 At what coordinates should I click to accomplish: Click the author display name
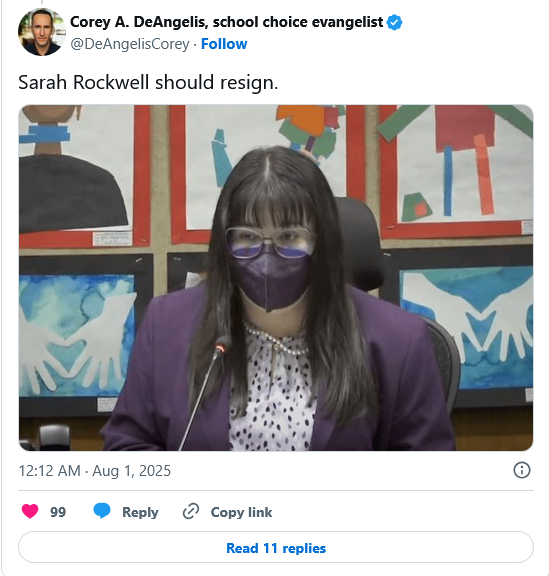point(226,22)
